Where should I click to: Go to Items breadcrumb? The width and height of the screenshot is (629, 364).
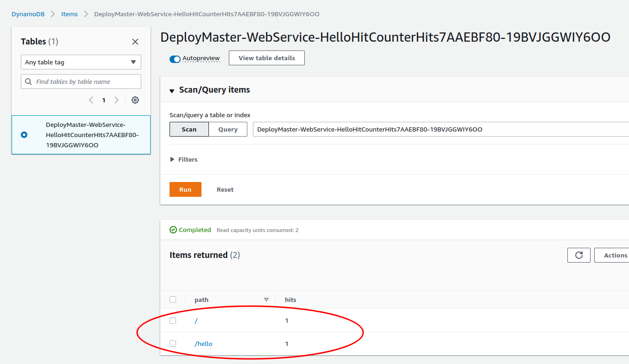click(69, 14)
